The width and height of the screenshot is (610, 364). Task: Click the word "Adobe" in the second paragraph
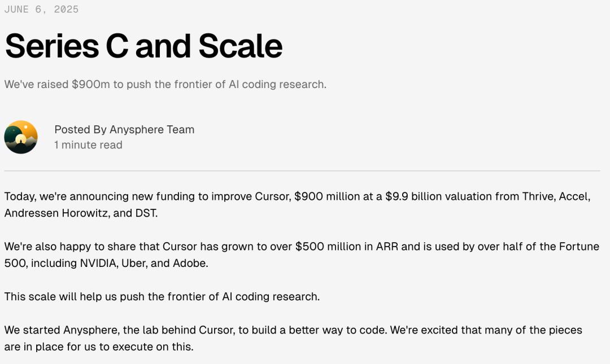coord(189,264)
